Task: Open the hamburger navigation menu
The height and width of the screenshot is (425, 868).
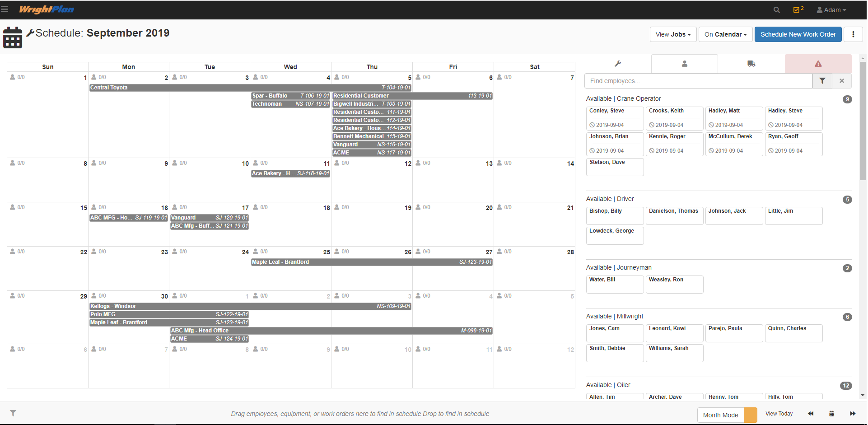Action: [x=7, y=9]
